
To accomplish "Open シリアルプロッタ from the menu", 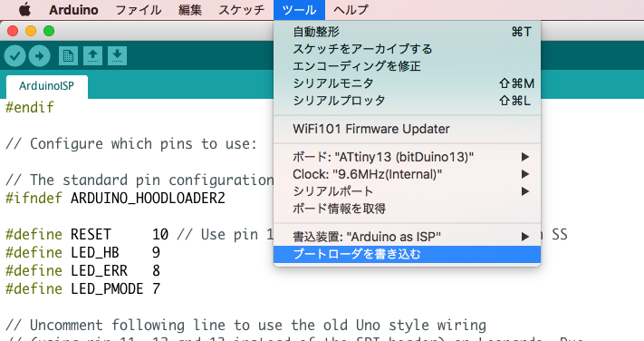I will tap(407, 101).
